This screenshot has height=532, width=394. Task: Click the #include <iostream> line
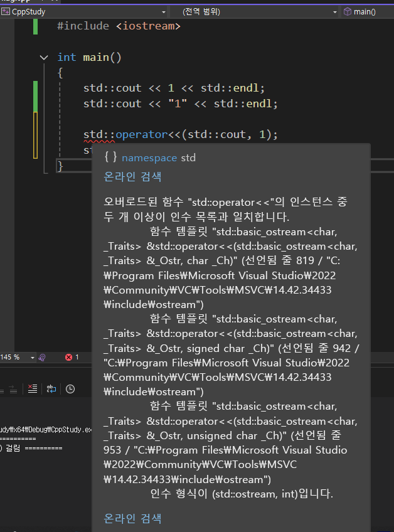pos(119,26)
